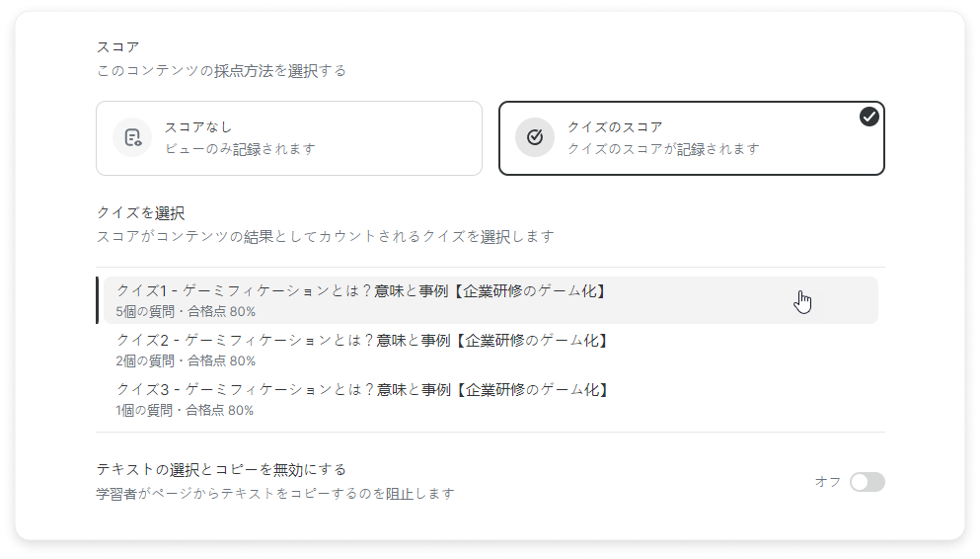Toggle テキストの選択とコピーを無効にする switch
This screenshot has width=980, height=559.
point(867,482)
